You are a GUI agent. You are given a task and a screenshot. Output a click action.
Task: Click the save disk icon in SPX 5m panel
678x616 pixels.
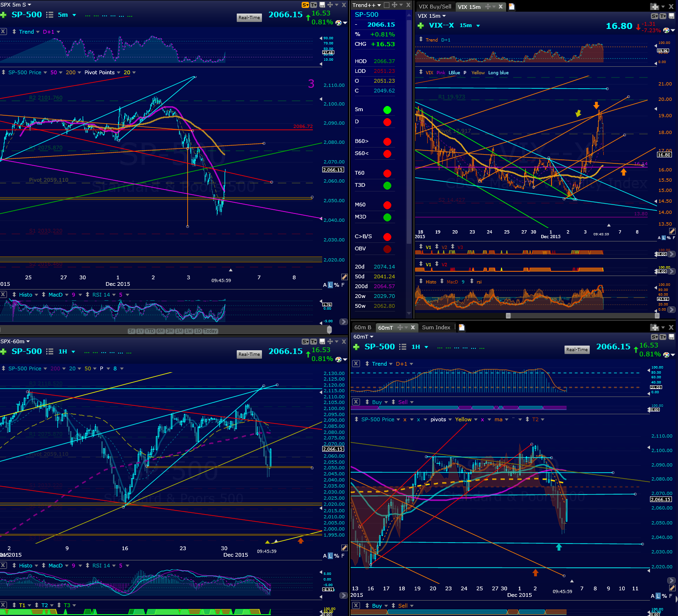(x=322, y=5)
